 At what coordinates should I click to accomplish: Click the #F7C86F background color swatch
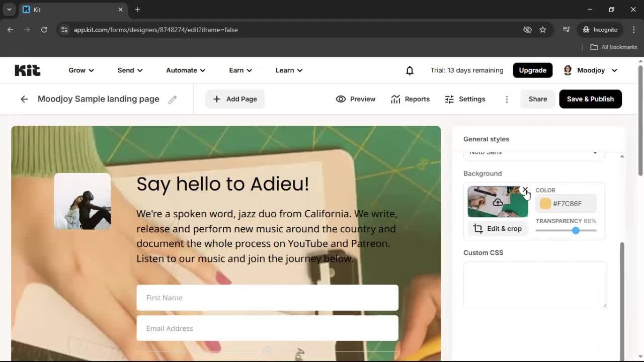(545, 204)
